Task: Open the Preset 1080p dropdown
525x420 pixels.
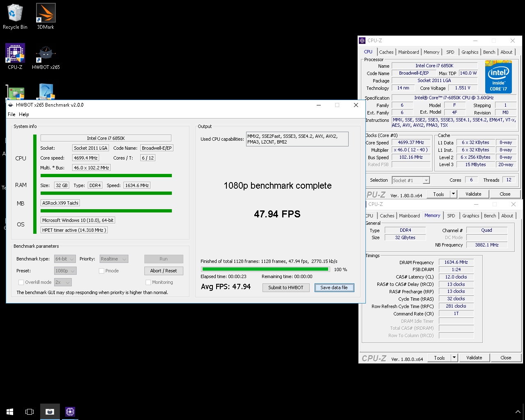Action: (65, 271)
